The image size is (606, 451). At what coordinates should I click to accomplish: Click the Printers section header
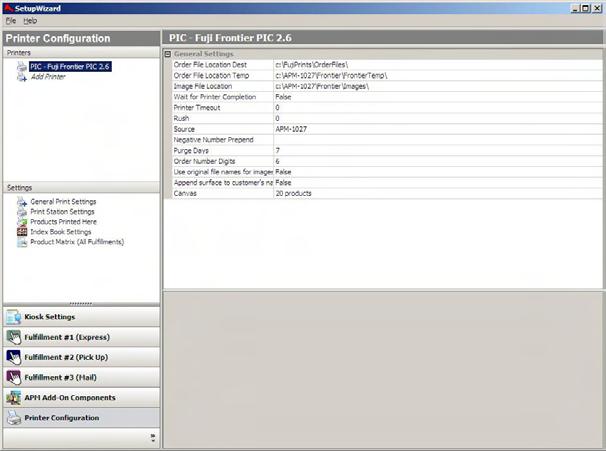[82, 53]
